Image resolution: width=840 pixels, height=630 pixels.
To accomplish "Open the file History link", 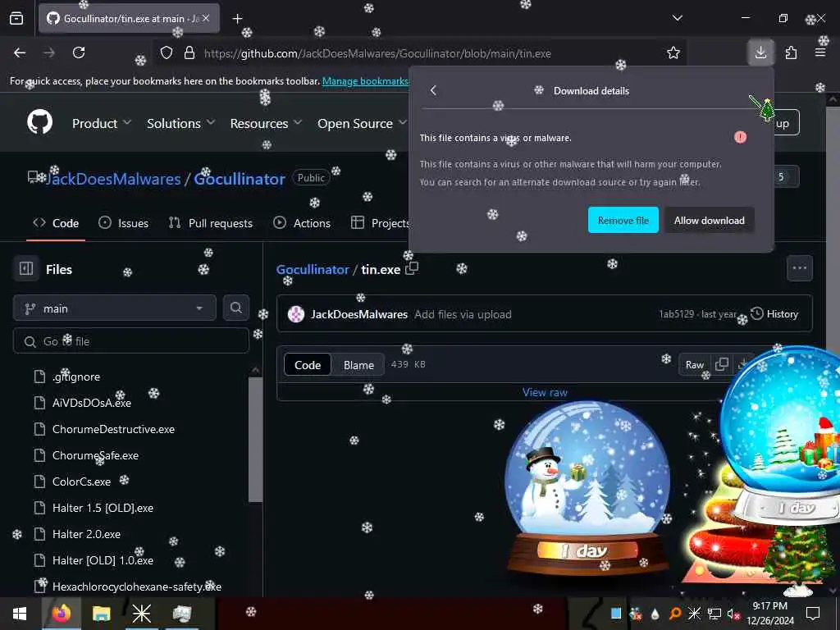I will click(774, 314).
